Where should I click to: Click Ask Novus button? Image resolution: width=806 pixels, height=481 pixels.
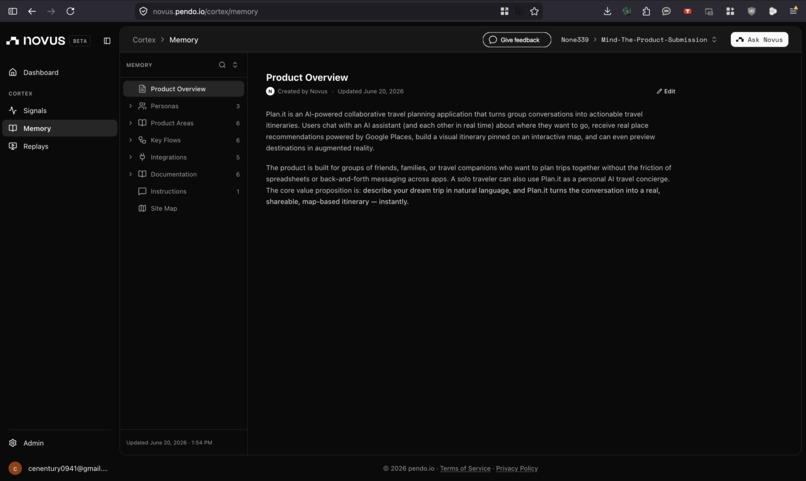pyautogui.click(x=759, y=40)
